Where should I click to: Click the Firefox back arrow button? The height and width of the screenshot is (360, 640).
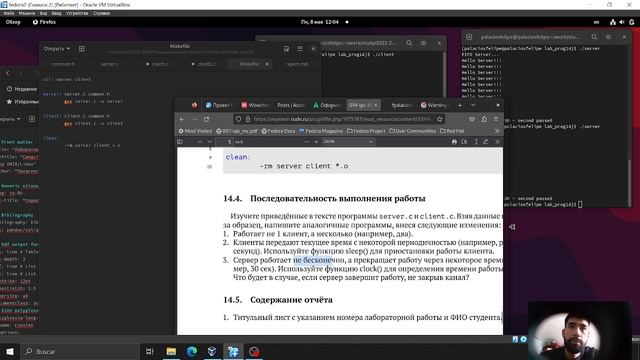[x=182, y=119]
